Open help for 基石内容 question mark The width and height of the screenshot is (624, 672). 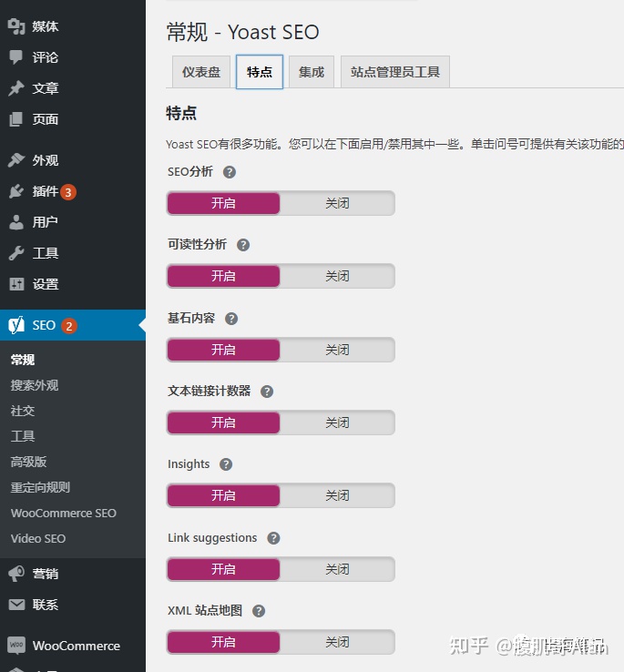(x=231, y=319)
